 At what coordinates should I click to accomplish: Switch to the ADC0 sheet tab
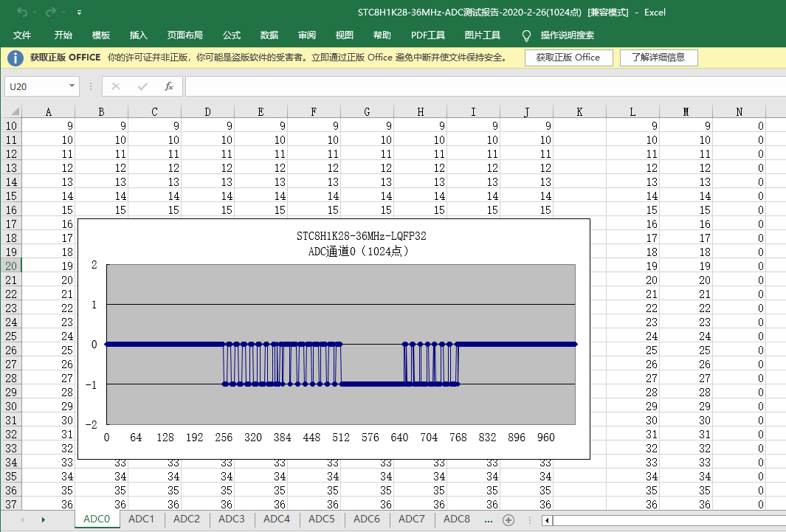pyautogui.click(x=97, y=519)
